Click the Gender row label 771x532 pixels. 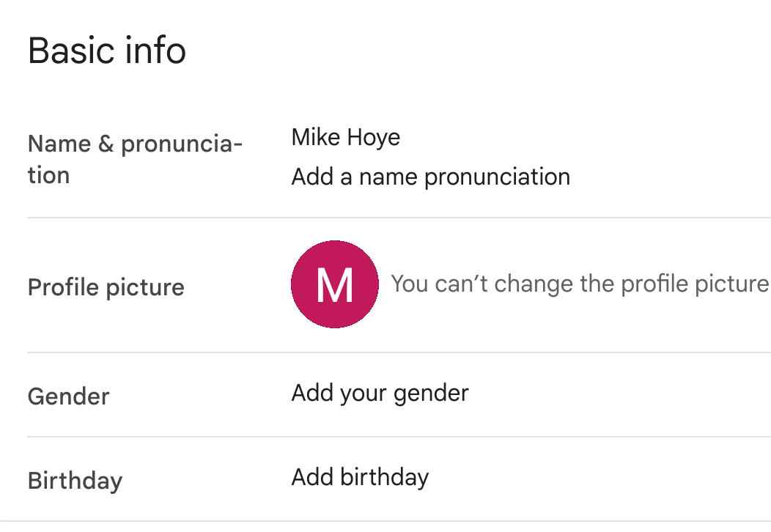(68, 396)
